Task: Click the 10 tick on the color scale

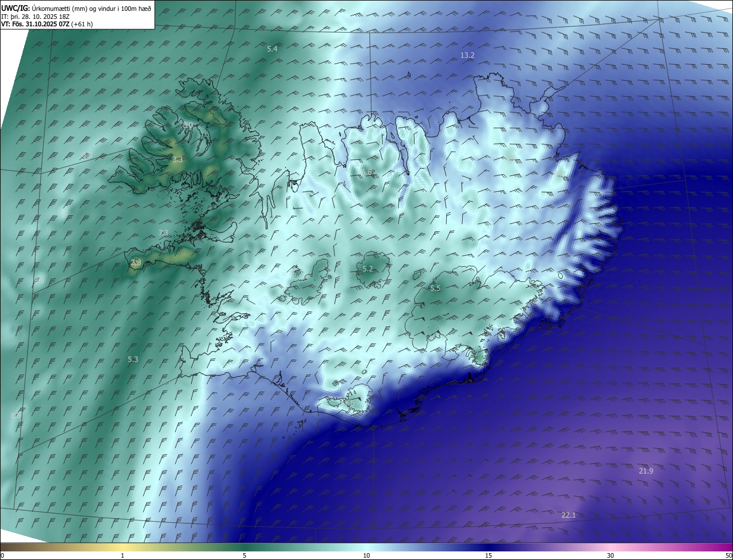Action: point(366,555)
